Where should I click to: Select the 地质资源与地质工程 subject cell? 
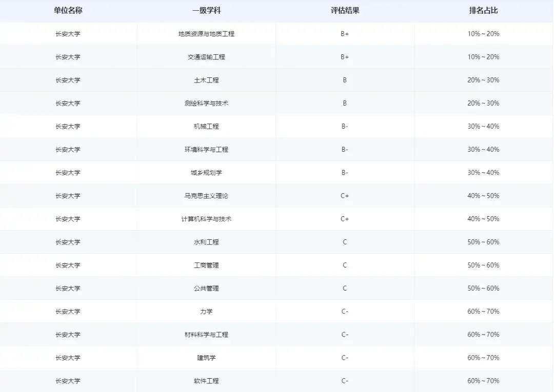pyautogui.click(x=206, y=34)
